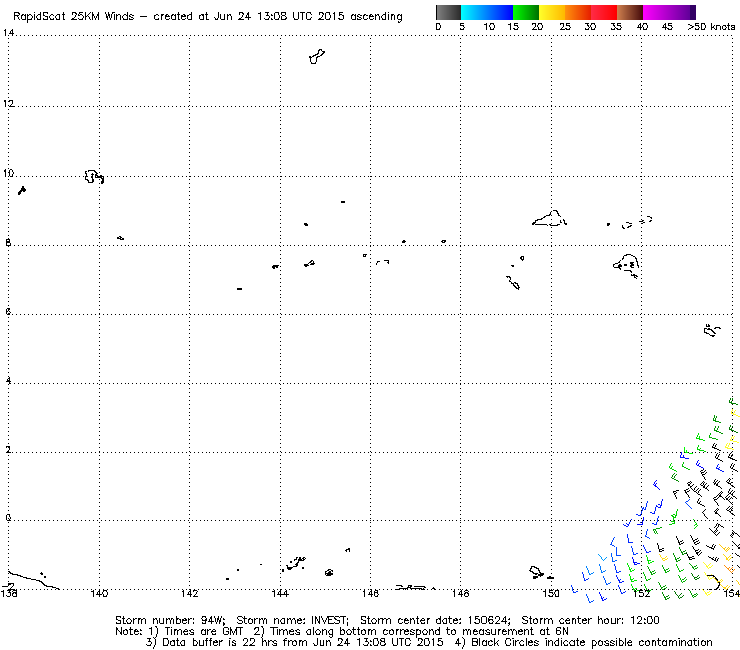Click the coastline segment near 138E 2S
740x650 pixels.
tap(34, 580)
